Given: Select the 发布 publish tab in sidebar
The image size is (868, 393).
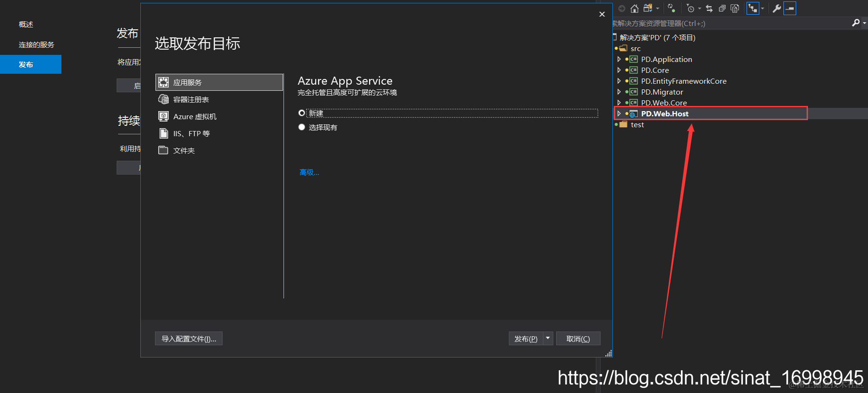Looking at the screenshot, I should [31, 64].
